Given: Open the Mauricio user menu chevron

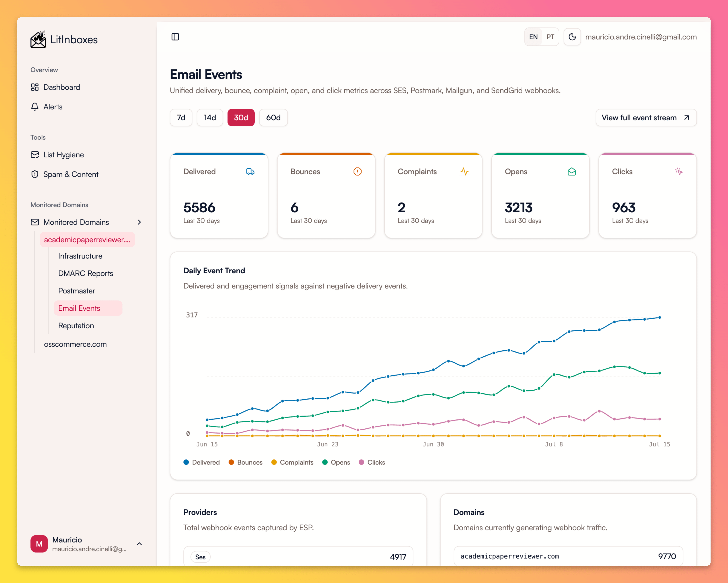Looking at the screenshot, I should coord(139,544).
